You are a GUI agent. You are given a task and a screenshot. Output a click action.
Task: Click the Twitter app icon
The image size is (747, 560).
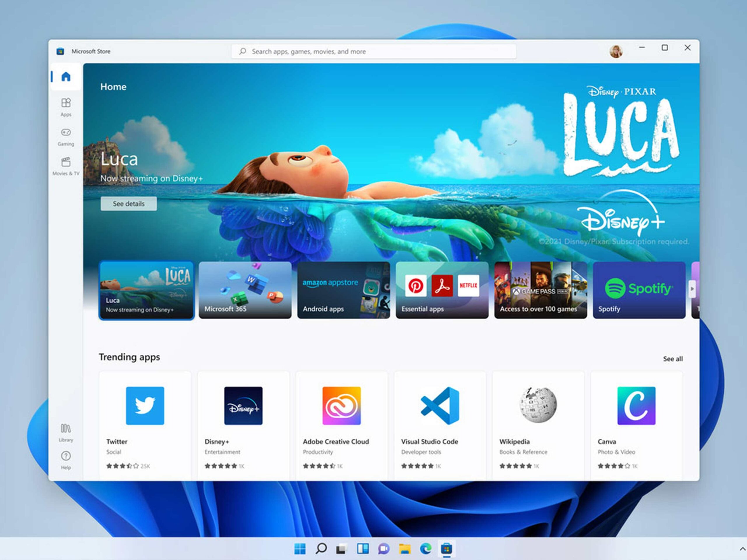click(145, 405)
